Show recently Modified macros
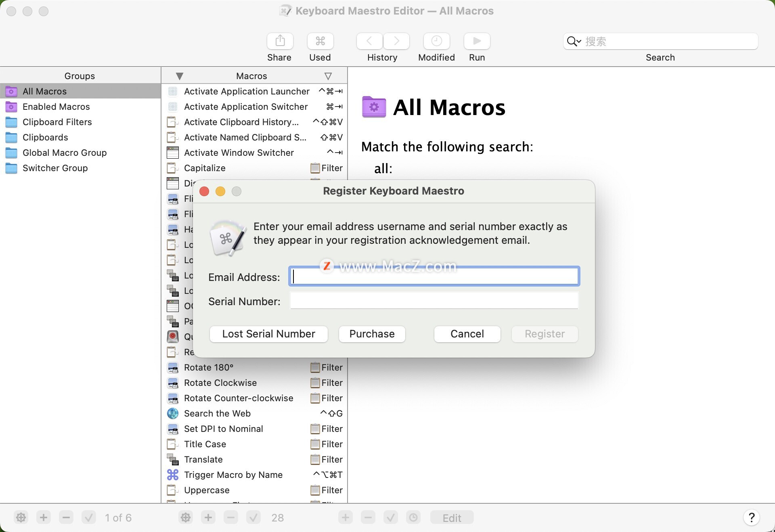The width and height of the screenshot is (775, 532). (437, 41)
